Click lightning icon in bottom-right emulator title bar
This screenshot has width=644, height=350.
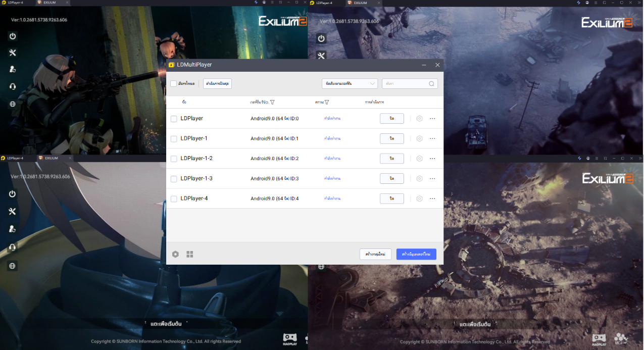pyautogui.click(x=578, y=158)
